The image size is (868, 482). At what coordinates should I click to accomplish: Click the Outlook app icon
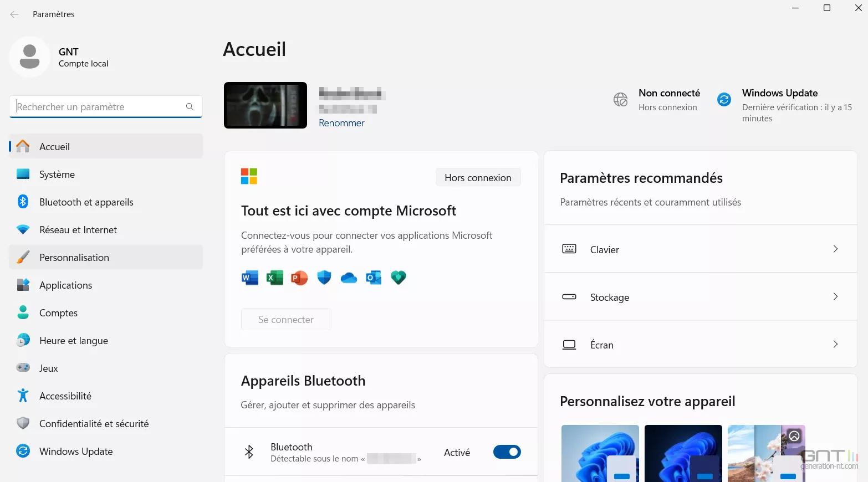coord(374,278)
